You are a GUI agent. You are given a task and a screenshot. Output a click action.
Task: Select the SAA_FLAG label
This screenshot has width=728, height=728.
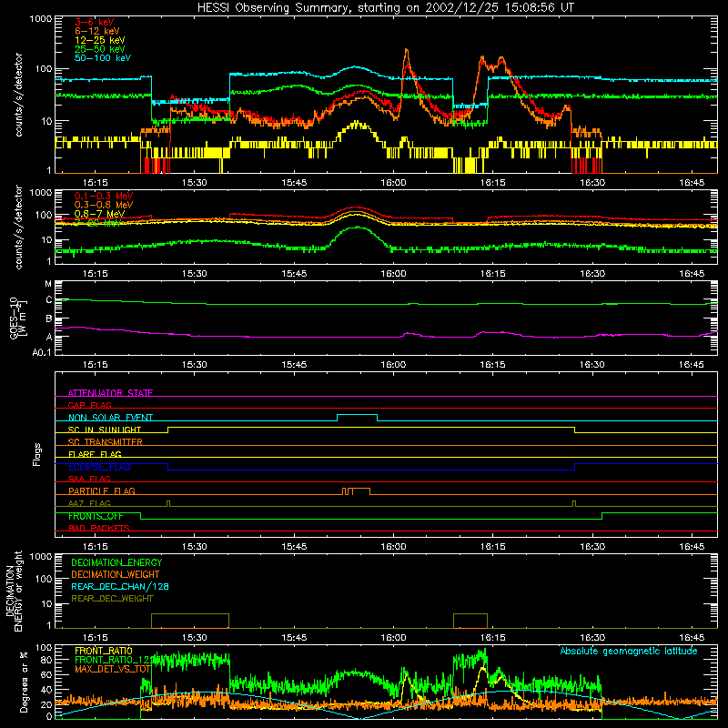89,479
